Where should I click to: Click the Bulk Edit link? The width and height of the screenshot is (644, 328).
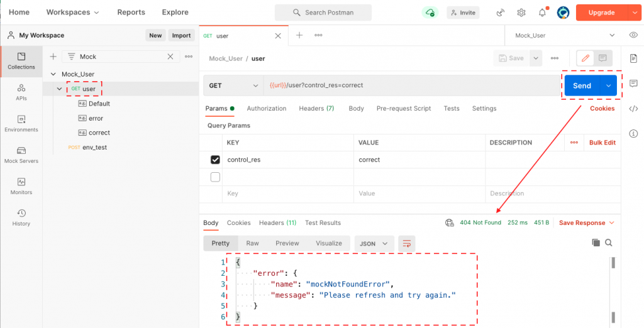602,143
